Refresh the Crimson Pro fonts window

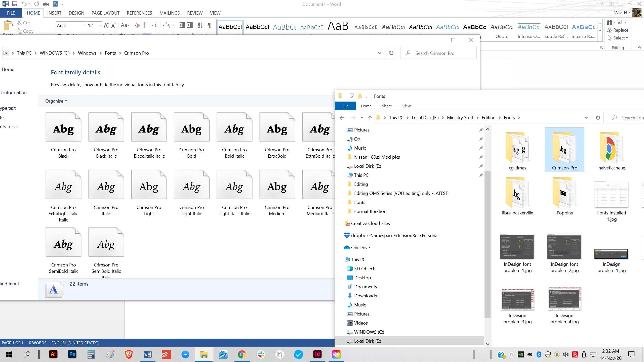(x=391, y=53)
